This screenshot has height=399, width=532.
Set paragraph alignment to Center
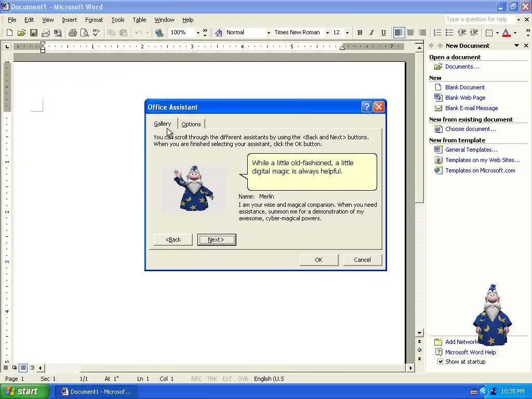(x=410, y=33)
